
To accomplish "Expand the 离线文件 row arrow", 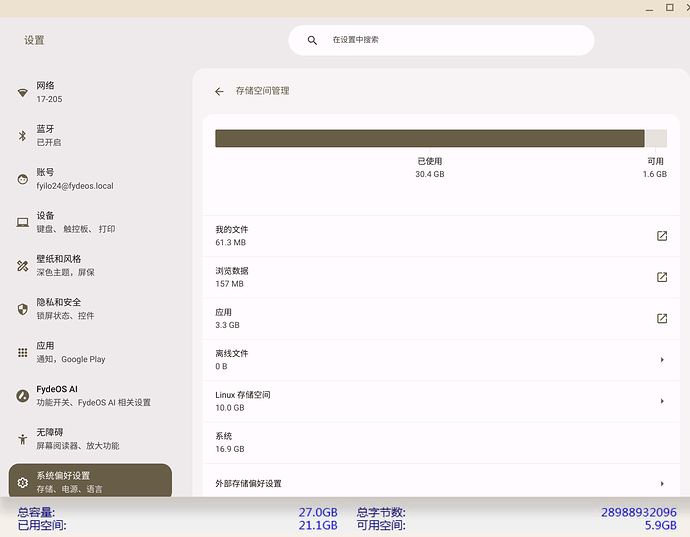I will pos(662,360).
